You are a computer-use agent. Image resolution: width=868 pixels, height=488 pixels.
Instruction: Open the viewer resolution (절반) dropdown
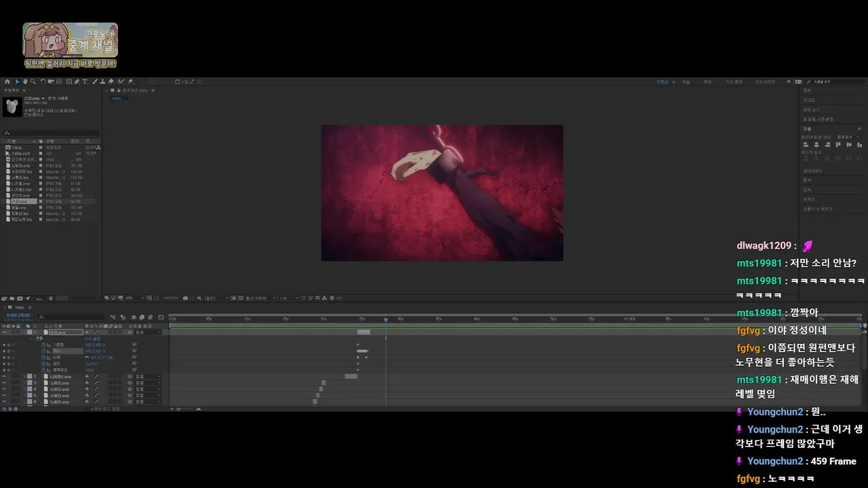click(x=216, y=298)
